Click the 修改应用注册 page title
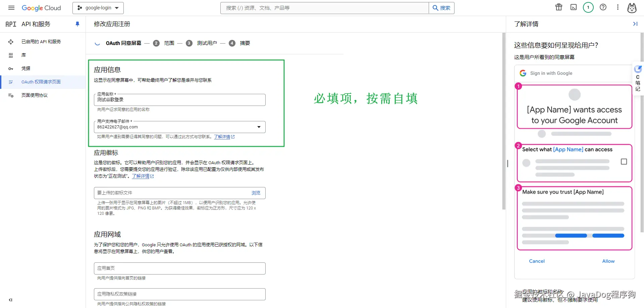The height and width of the screenshot is (308, 644). (112, 24)
